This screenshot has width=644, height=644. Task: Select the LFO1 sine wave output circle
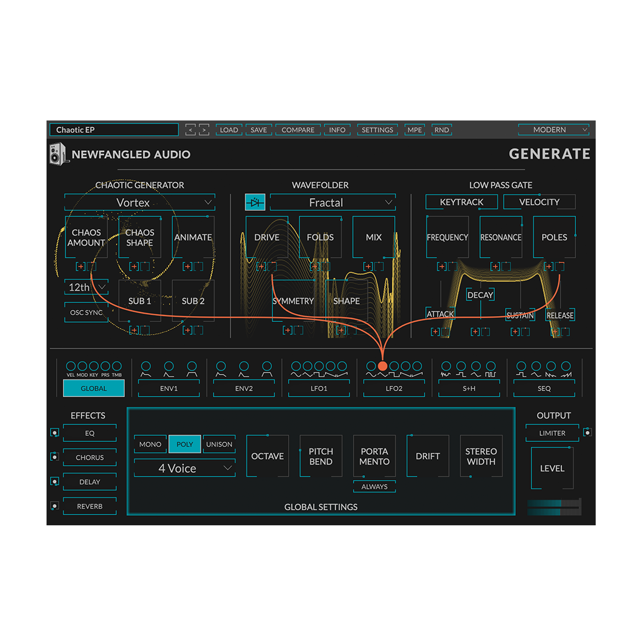[296, 366]
